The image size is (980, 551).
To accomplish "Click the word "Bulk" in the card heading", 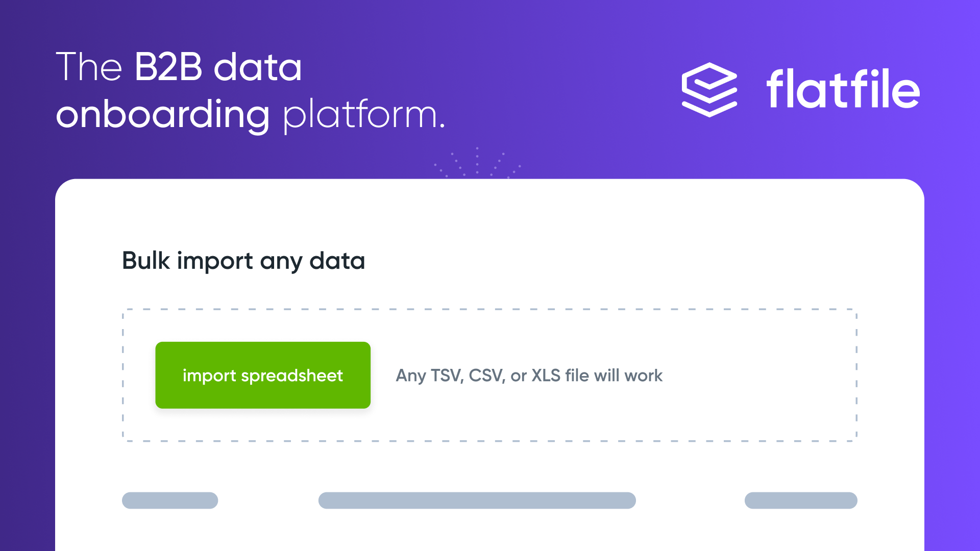I will click(x=146, y=261).
